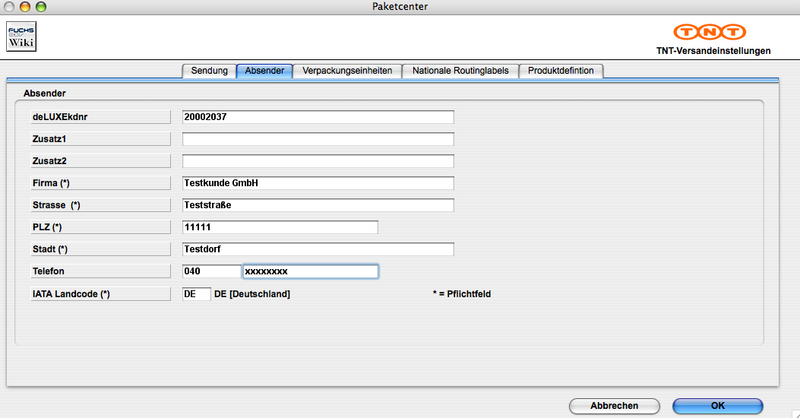800x418 pixels.
Task: Click the green zoom window button
Action: (x=46, y=7)
